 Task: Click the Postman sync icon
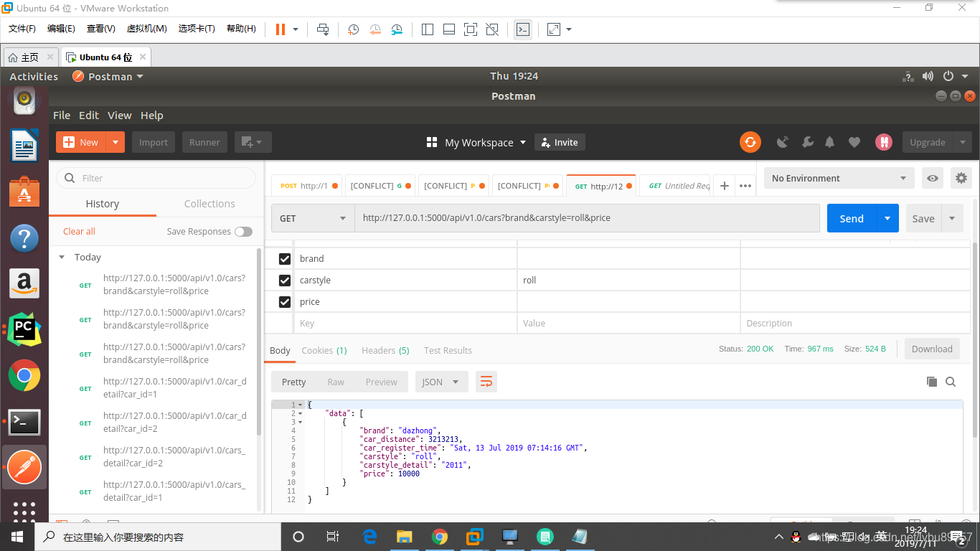(x=750, y=142)
